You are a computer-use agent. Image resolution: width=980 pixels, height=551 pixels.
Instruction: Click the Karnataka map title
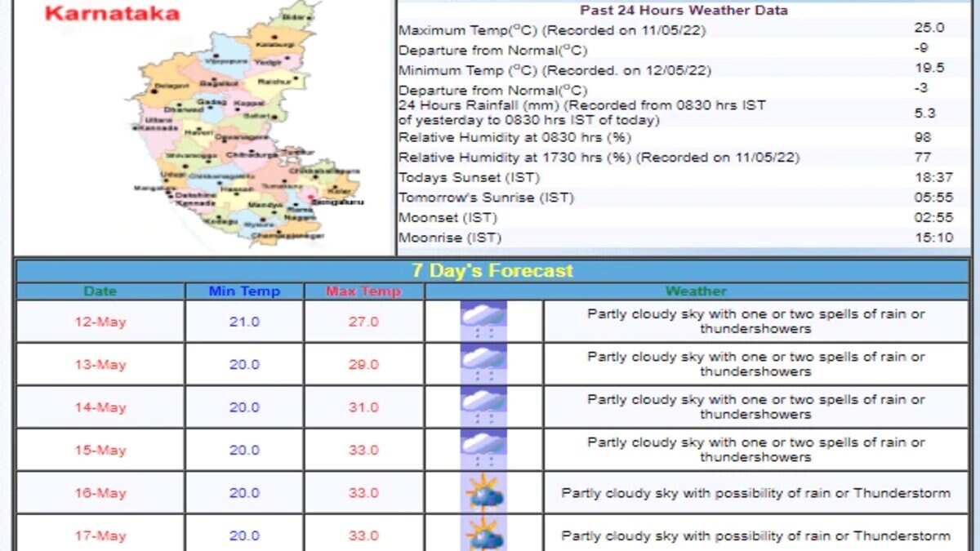click(112, 14)
